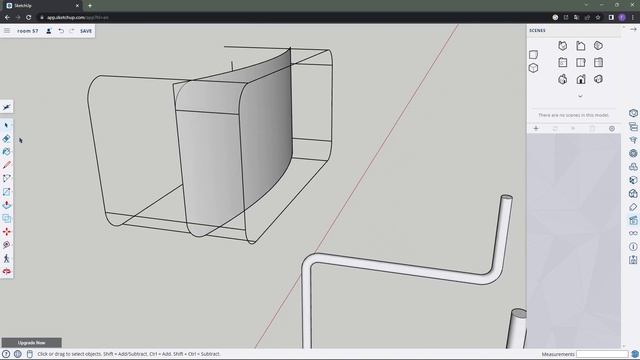Select the Outer Shell solid tool
This screenshot has width=640, height=360.
coord(6,218)
